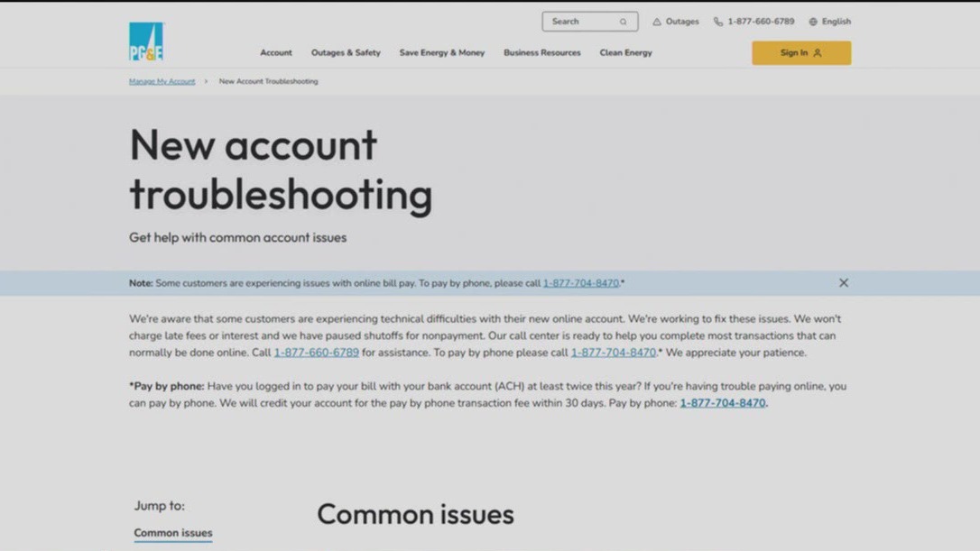This screenshot has height=551, width=980.
Task: Call 1-877-704-8470 from the note banner
Action: [580, 282]
